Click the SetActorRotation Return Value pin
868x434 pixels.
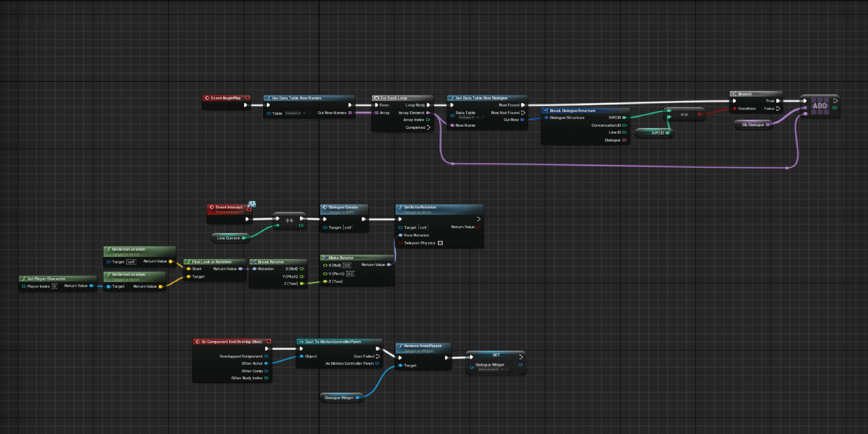(477, 227)
